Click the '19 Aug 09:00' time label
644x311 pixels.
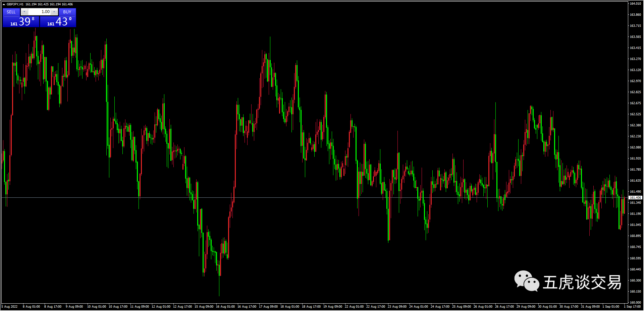(x=333, y=307)
